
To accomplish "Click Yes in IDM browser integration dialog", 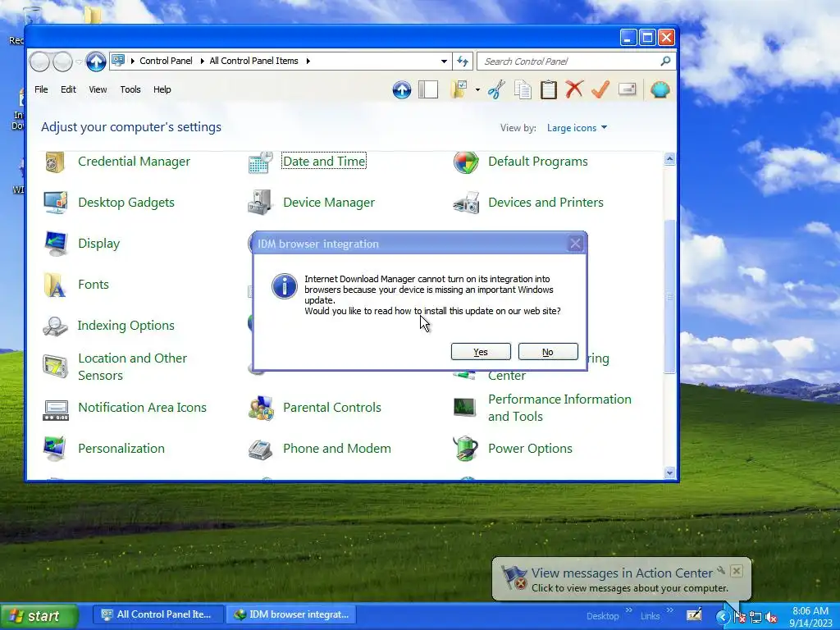I will tap(481, 352).
